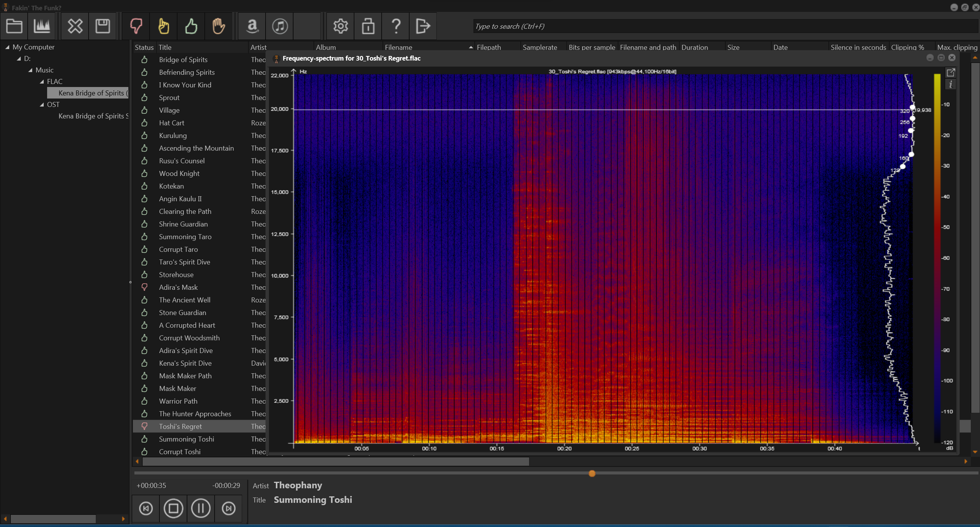Click the info icon in spectrum window
This screenshot has width=980, height=527.
951,84
